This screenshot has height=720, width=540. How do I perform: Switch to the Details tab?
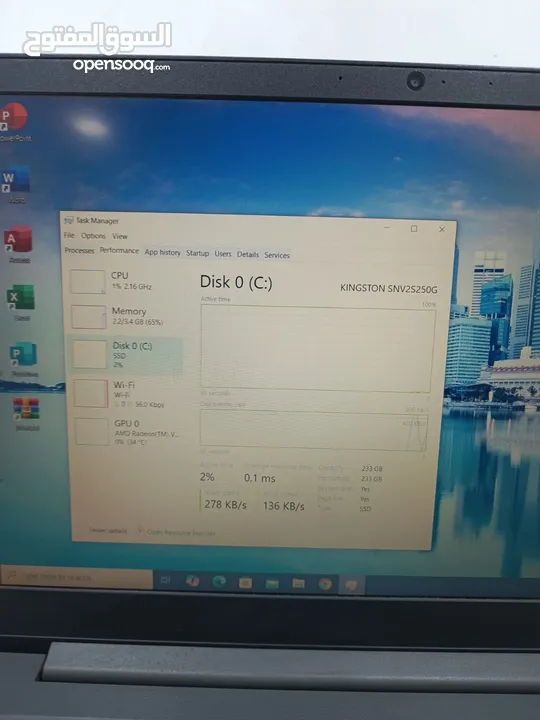[x=248, y=254]
